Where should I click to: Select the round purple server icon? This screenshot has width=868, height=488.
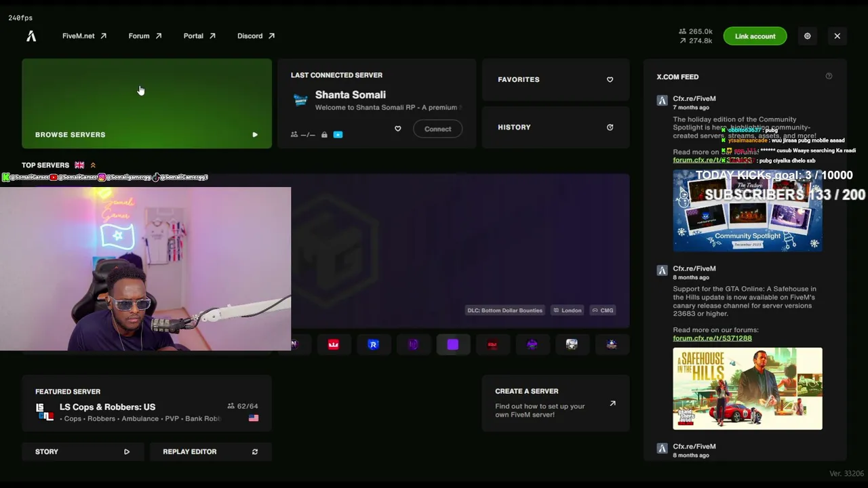tap(532, 344)
